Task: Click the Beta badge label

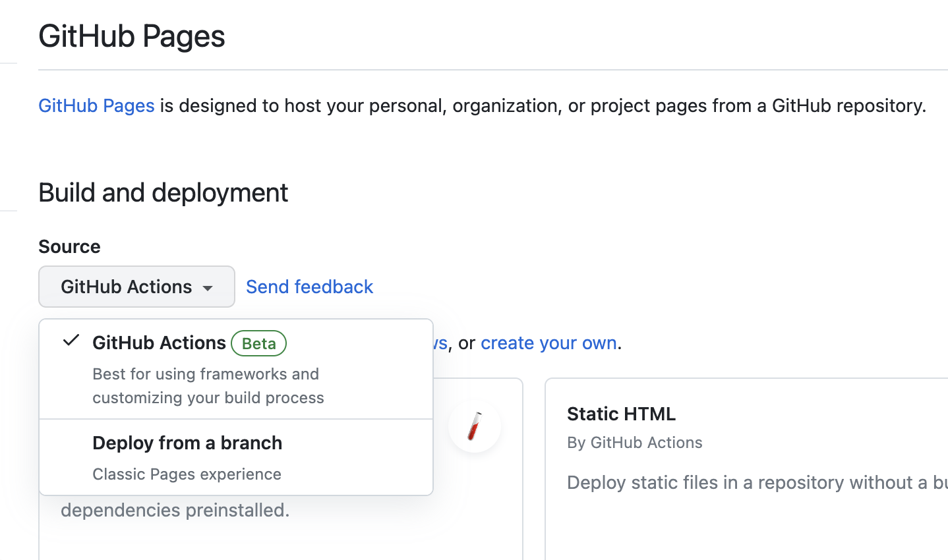Action: (258, 343)
